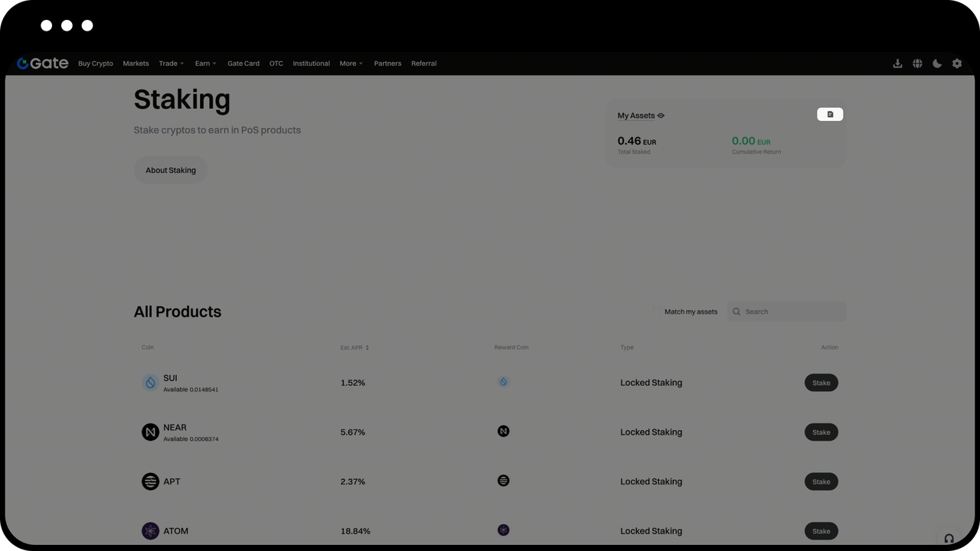The width and height of the screenshot is (980, 551).
Task: Click Locked Staking in the APT row
Action: pyautogui.click(x=651, y=481)
